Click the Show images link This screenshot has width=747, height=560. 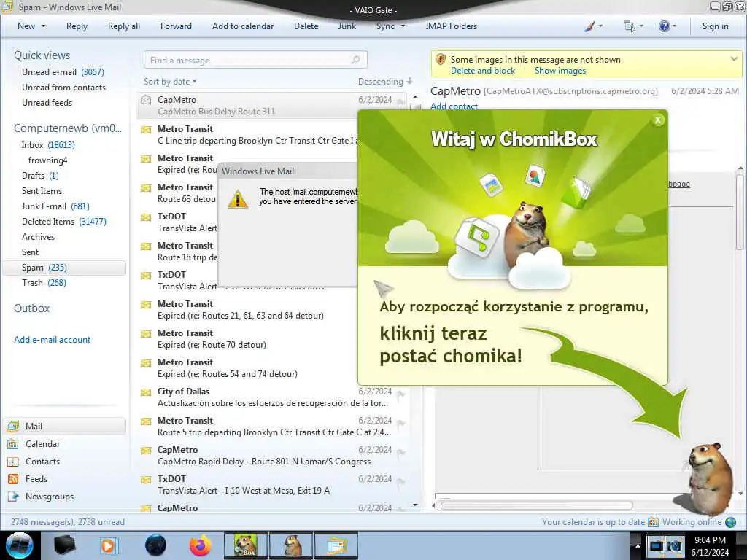tap(560, 71)
